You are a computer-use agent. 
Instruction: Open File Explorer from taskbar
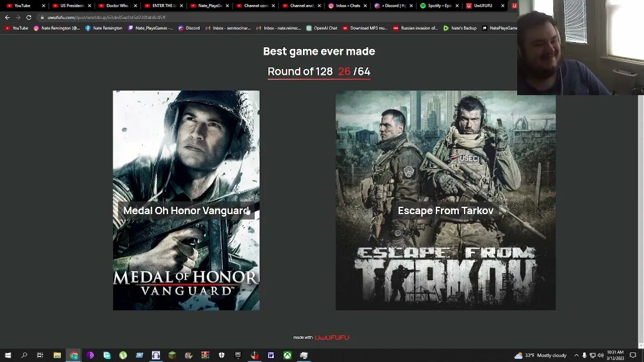(57, 355)
